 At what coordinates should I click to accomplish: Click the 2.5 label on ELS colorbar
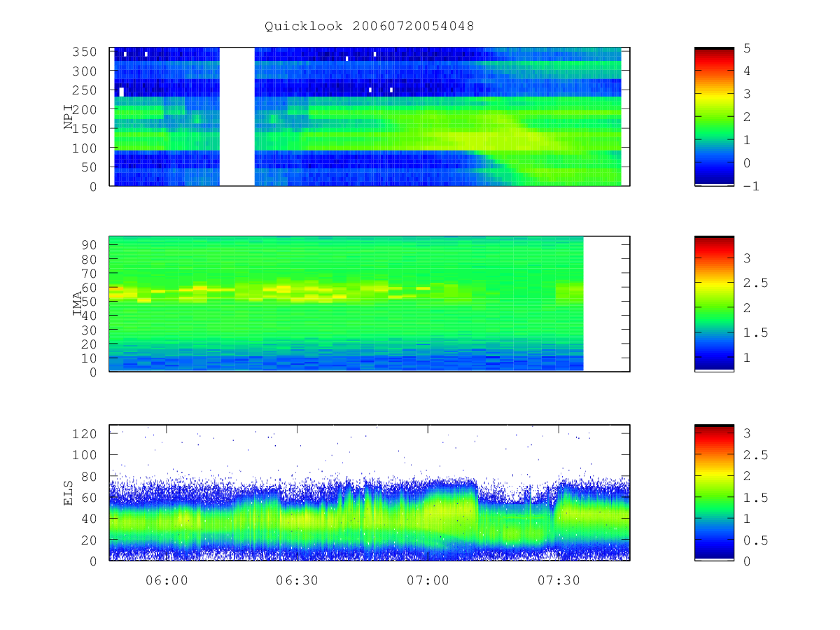(x=755, y=455)
